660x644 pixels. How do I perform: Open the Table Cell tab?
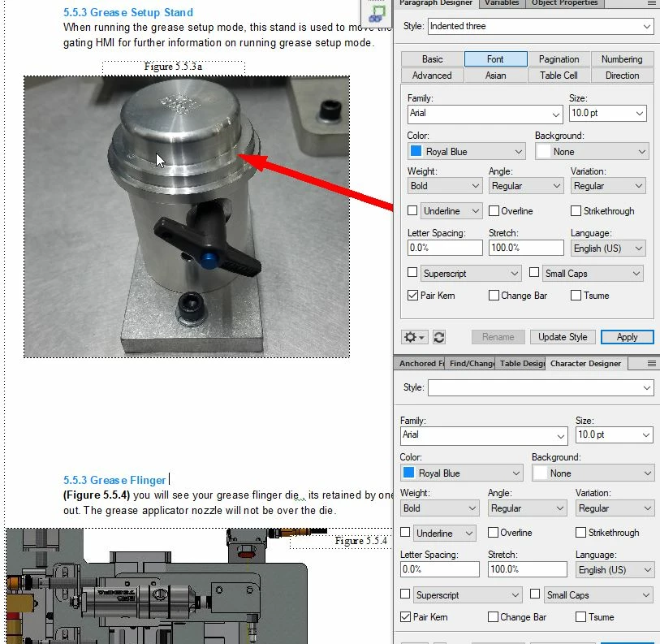(559, 76)
